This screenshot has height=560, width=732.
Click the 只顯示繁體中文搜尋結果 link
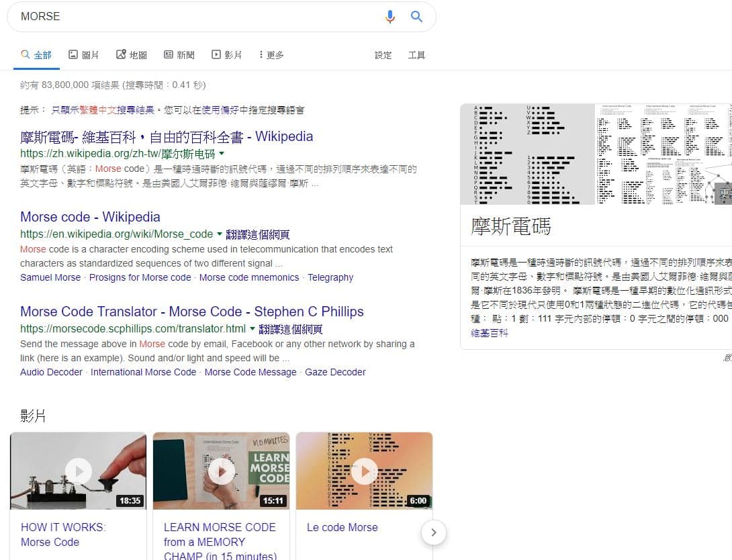[103, 110]
